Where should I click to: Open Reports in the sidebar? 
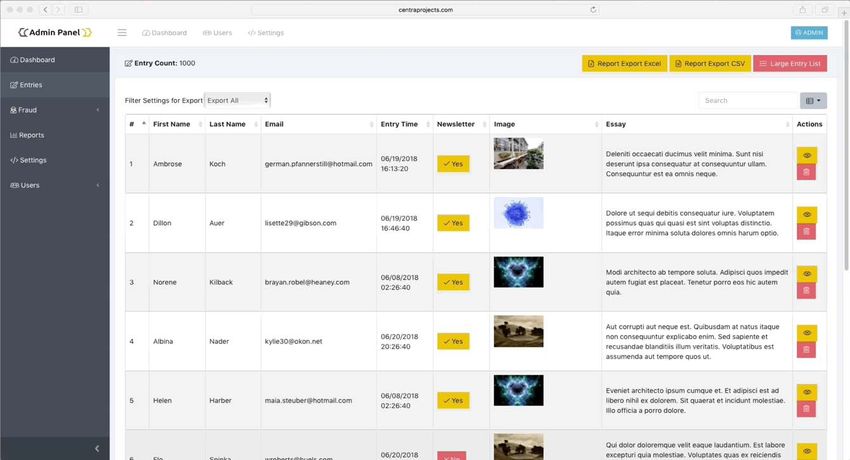tap(31, 135)
